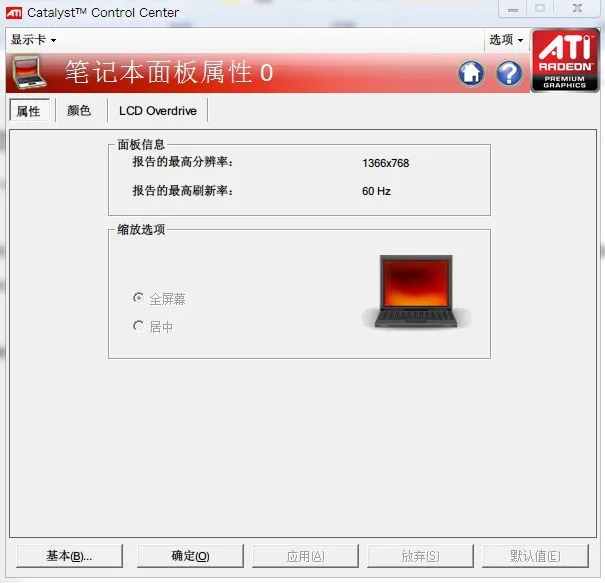Minimize the Catalyst Control Center window
This screenshot has height=583, width=605.
pyautogui.click(x=513, y=8)
